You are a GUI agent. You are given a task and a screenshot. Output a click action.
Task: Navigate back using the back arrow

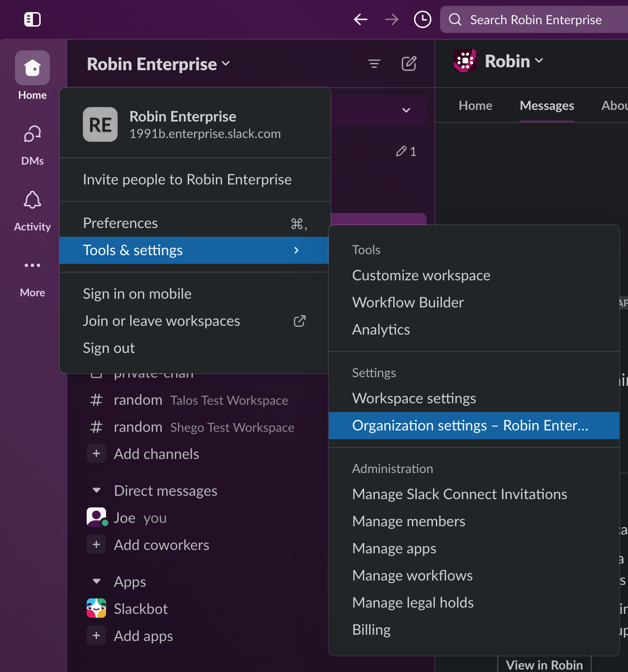point(360,19)
